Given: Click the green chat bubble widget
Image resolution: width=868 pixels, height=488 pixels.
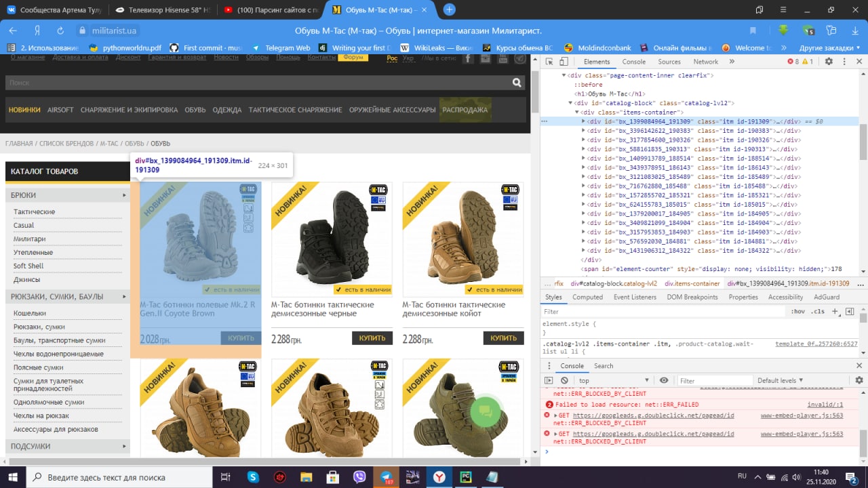Looking at the screenshot, I should tap(486, 411).
